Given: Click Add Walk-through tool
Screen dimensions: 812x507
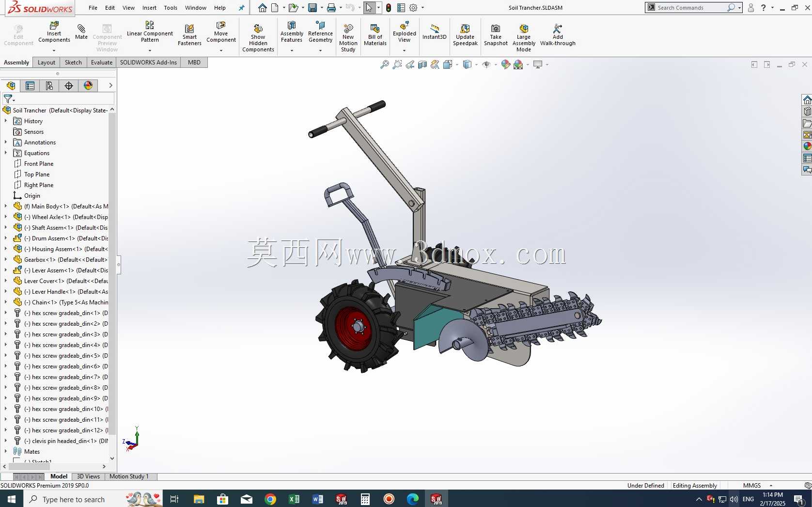Looking at the screenshot, I should click(558, 35).
